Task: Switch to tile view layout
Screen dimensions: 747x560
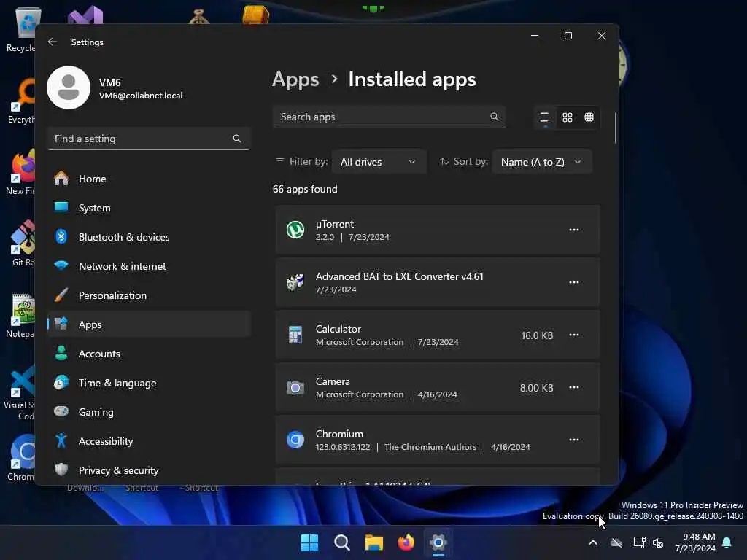Action: 589,117
